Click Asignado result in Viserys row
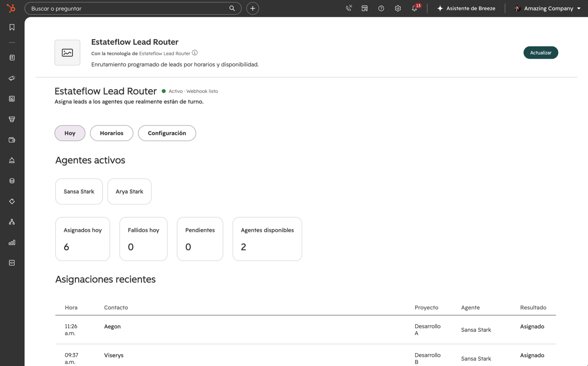 pos(532,355)
